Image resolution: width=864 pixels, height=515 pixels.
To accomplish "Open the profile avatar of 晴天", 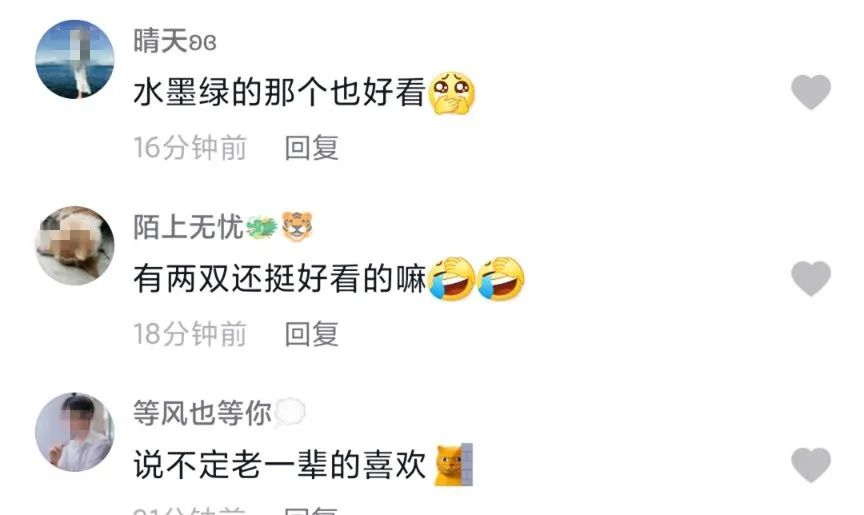I will [x=75, y=59].
